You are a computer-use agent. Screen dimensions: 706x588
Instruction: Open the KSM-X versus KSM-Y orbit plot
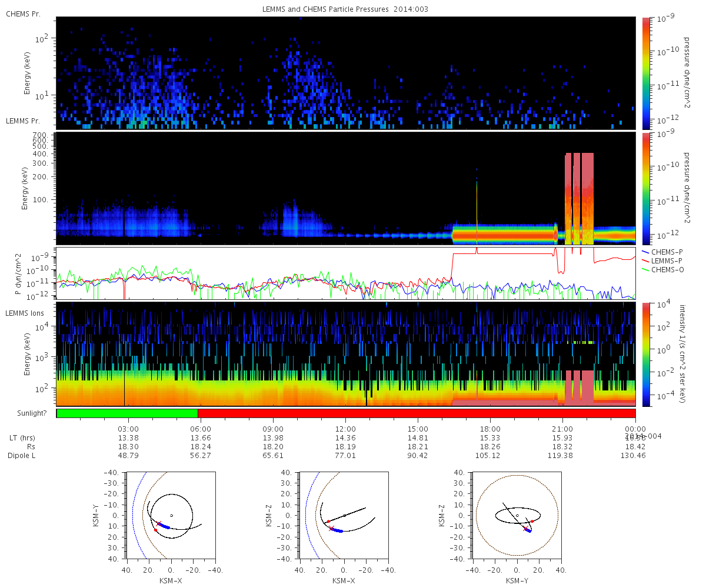171,516
